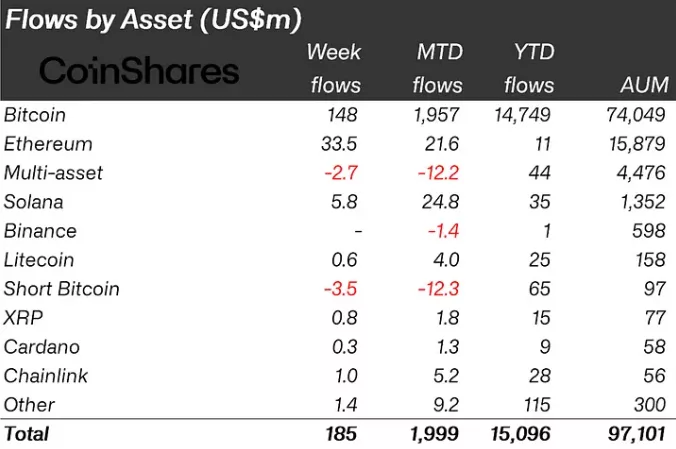Select the Week flows column header
Viewport: 676px width, 449px height.
click(334, 68)
